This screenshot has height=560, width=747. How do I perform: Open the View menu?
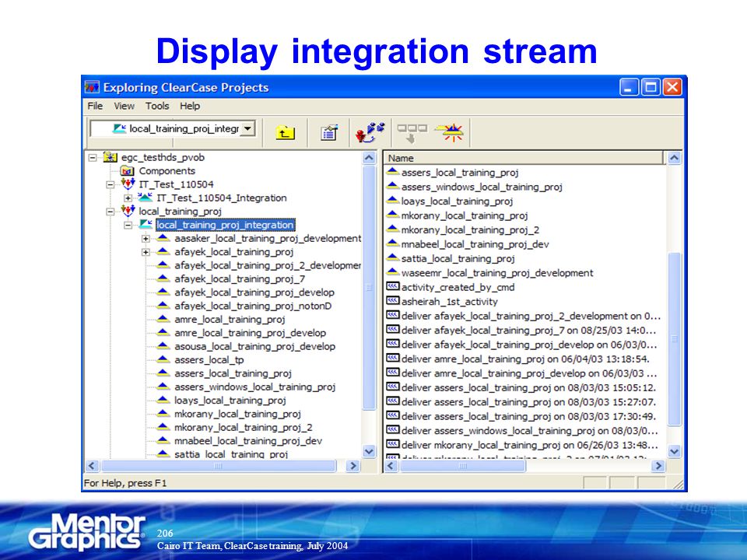point(124,107)
